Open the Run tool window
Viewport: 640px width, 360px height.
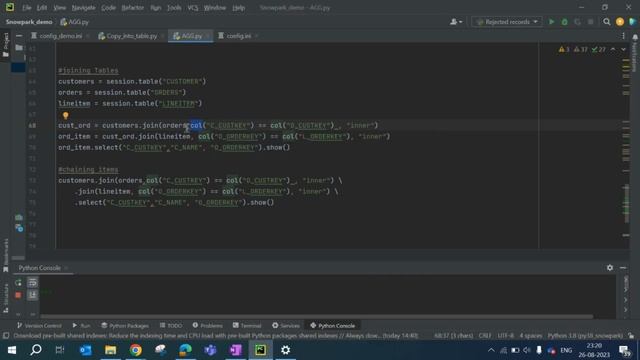click(x=81, y=326)
